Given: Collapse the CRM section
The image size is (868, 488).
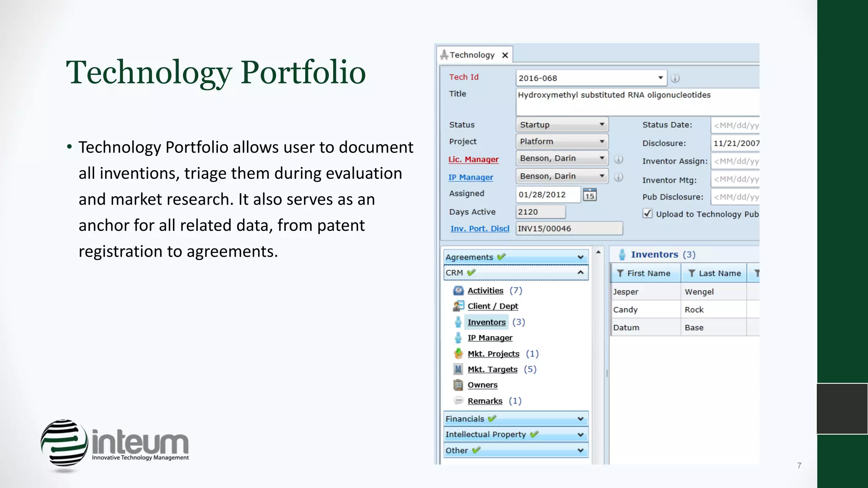Looking at the screenshot, I should [x=580, y=272].
